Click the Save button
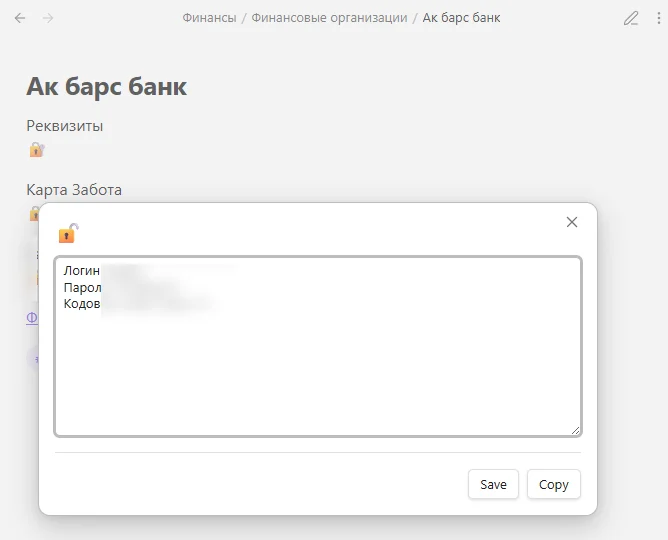 493,484
